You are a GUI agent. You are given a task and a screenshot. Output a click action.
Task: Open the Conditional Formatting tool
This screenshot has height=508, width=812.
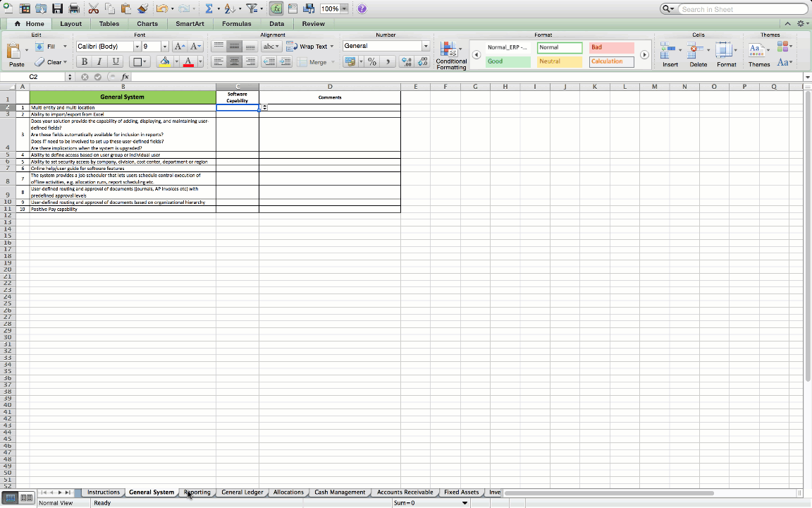[x=450, y=55]
